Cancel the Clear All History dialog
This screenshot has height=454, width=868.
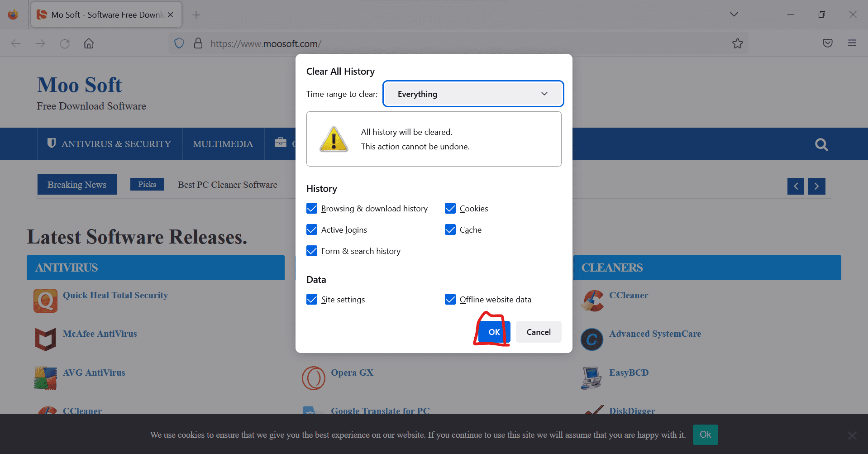[x=539, y=332]
